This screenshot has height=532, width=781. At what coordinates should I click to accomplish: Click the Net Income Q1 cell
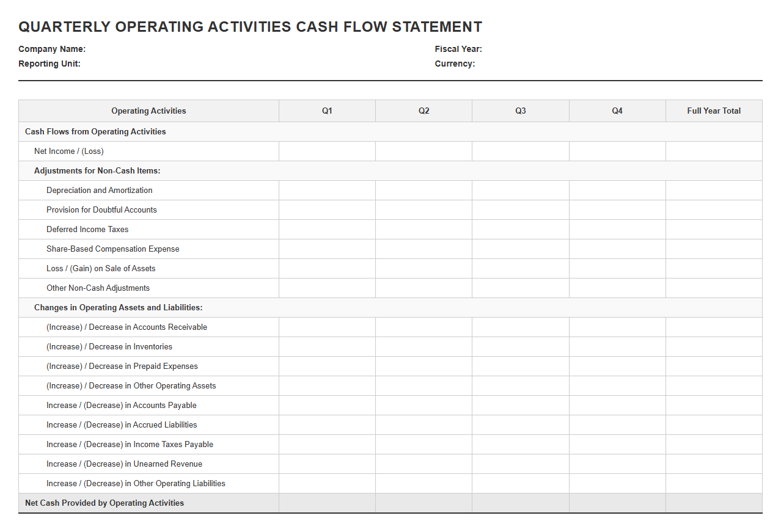point(328,151)
